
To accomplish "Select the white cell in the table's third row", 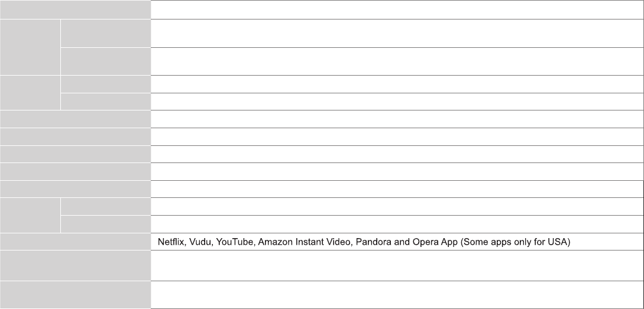I will pos(397,61).
